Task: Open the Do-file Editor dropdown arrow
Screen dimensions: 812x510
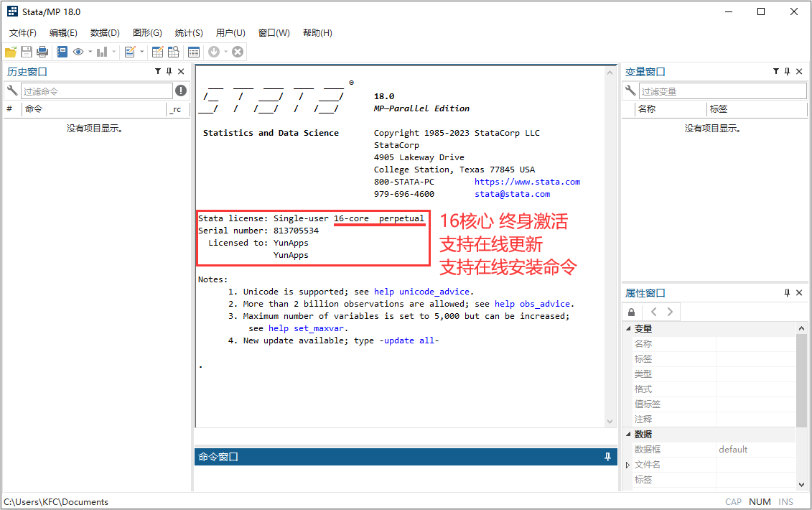Action: coord(142,52)
